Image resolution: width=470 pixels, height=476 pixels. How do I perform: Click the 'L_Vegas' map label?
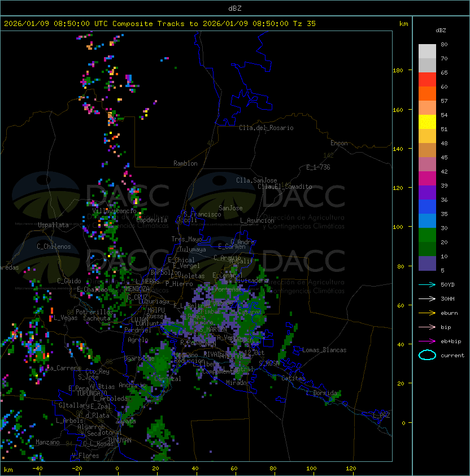[x=65, y=318]
